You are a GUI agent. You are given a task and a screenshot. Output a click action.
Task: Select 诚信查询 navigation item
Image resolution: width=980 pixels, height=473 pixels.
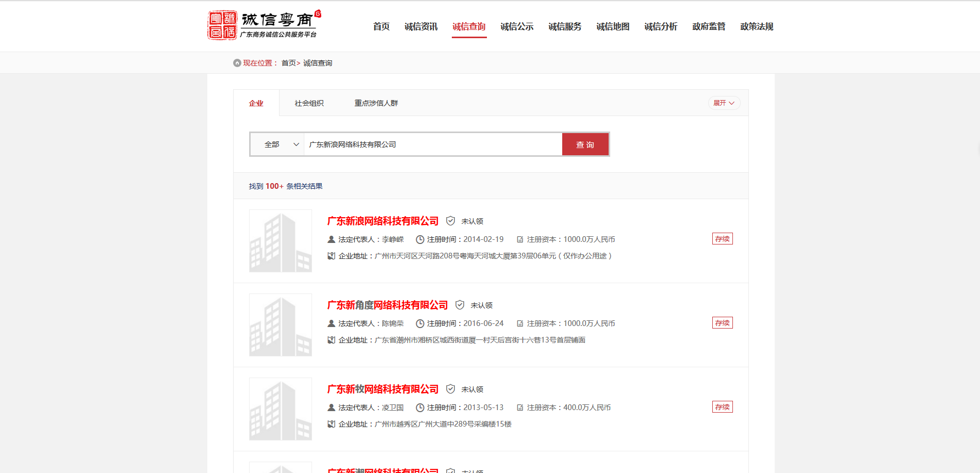coord(469,26)
